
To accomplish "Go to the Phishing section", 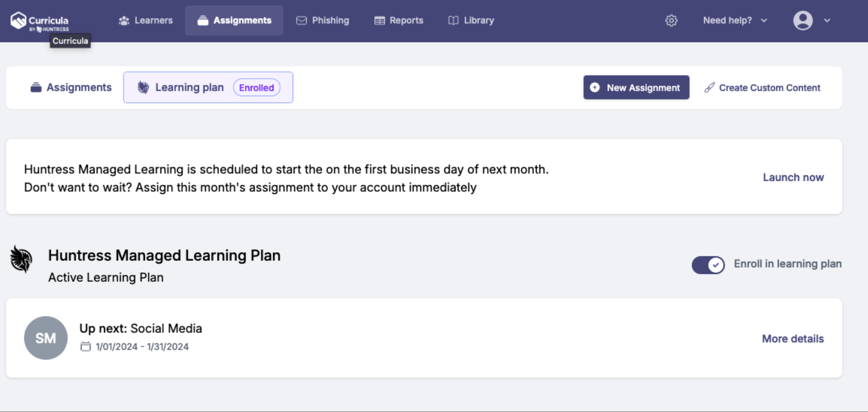I will 323,21.
